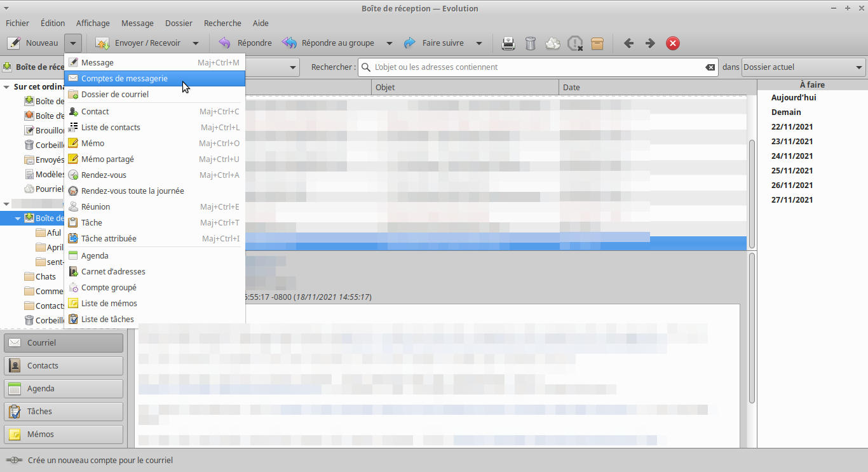Switch to the Agenda view button
Viewport: 868px width, 472px height.
pos(64,388)
